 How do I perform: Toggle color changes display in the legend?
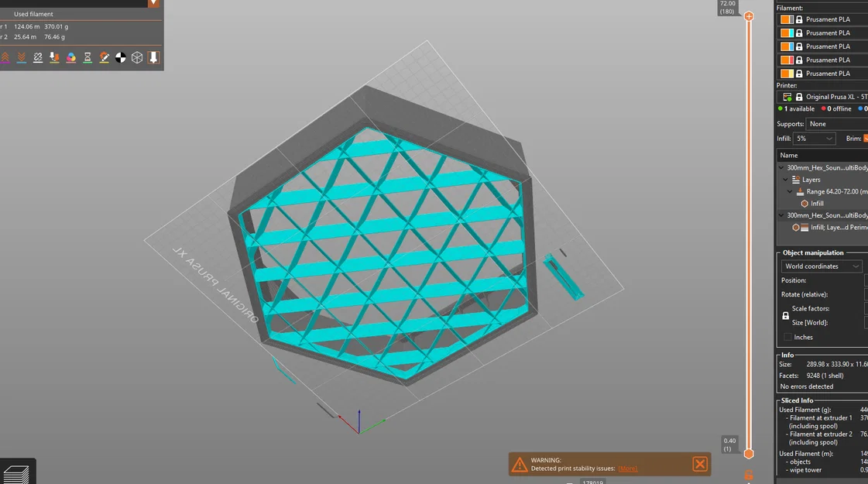point(70,57)
